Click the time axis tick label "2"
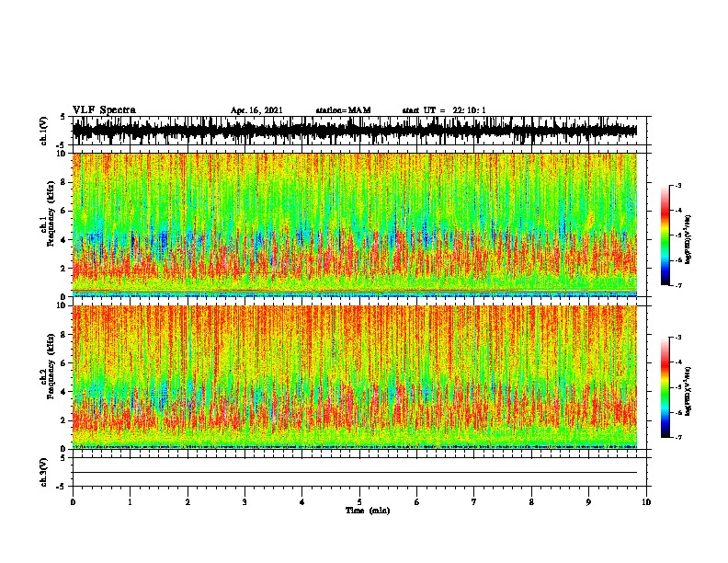Screen dimensions: 728x563 188,501
